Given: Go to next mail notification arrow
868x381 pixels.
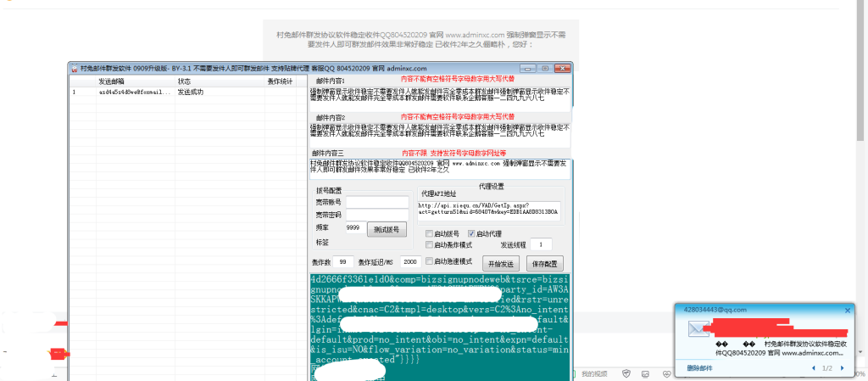Looking at the screenshot, I should click(842, 367).
